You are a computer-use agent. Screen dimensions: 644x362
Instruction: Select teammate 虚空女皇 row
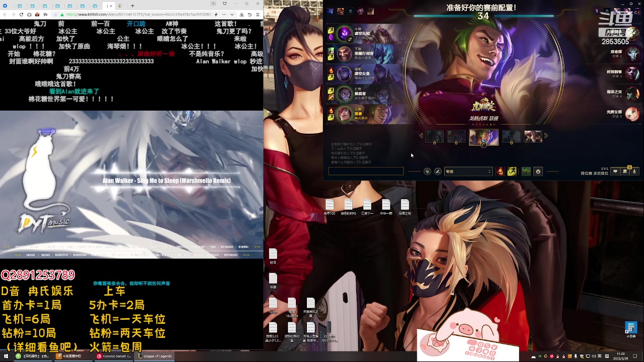[x=365, y=73]
